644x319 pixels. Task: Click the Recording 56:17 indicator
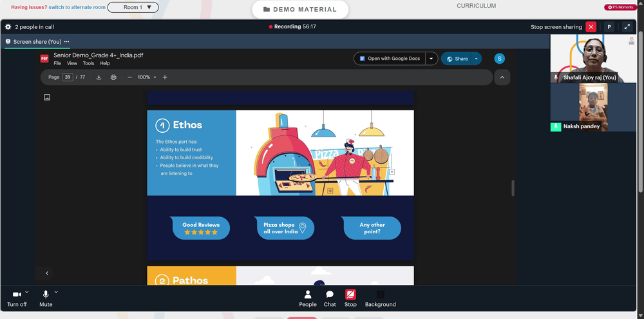(x=292, y=26)
